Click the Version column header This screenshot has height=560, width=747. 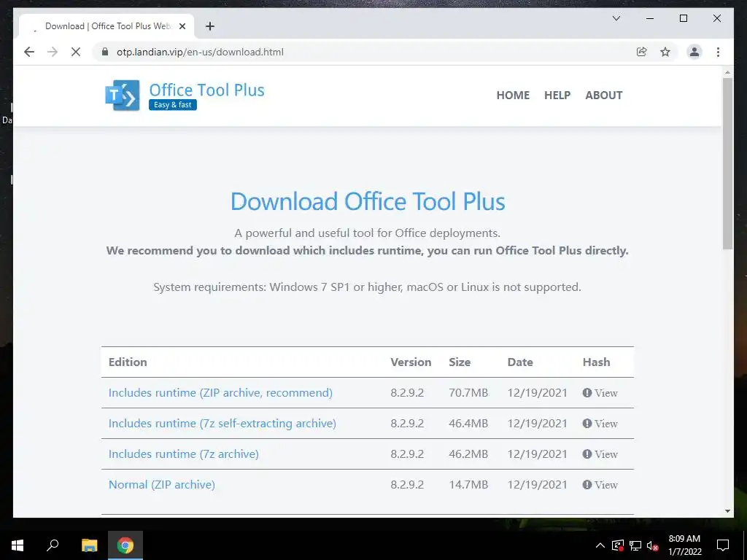point(411,362)
